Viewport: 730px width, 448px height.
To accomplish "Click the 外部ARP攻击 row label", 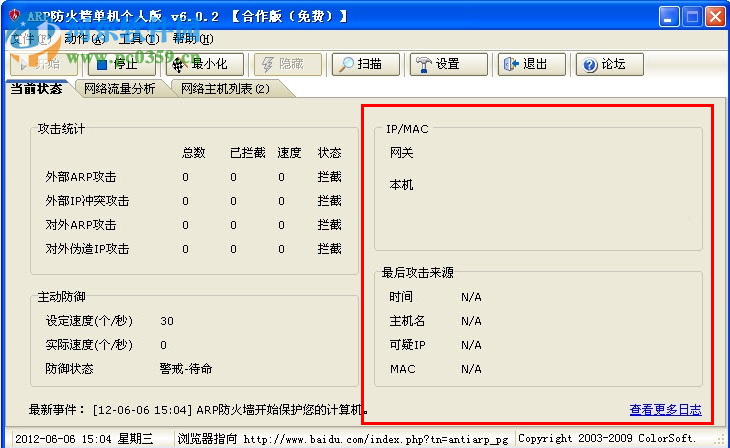I will 81,177.
